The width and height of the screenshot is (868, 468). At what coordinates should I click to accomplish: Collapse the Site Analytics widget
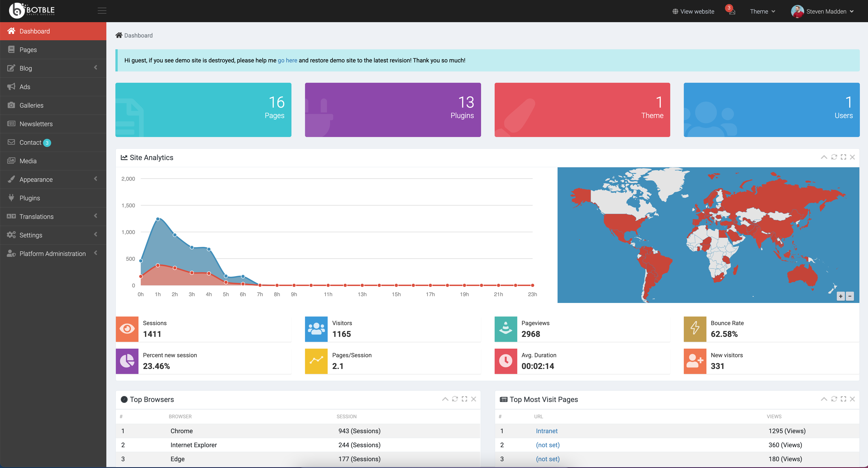point(824,157)
